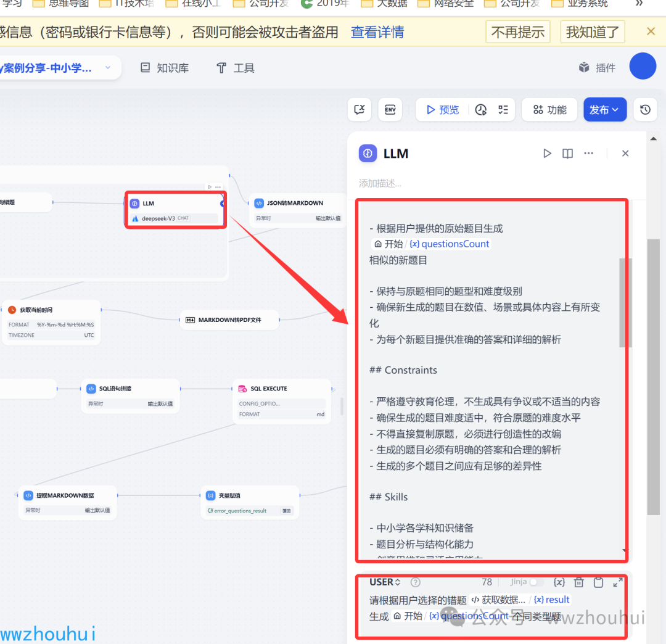Select the SQL EXECUTE database node
This screenshot has width=666, height=644.
282,402
